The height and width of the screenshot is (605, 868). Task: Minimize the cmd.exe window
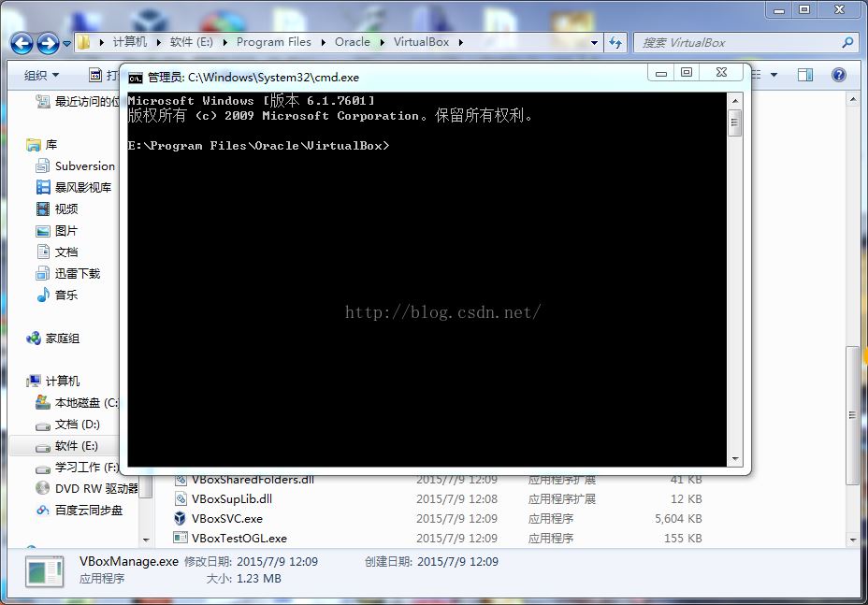[x=661, y=73]
